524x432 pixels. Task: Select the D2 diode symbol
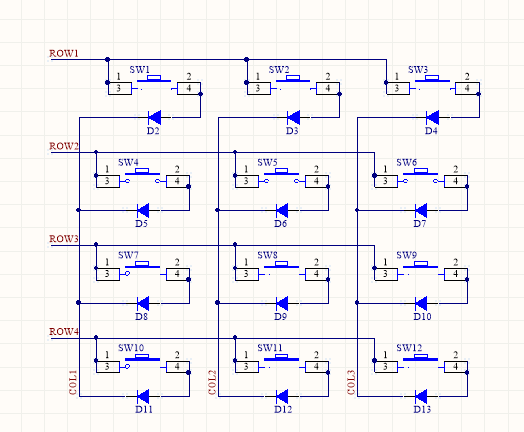154,117
